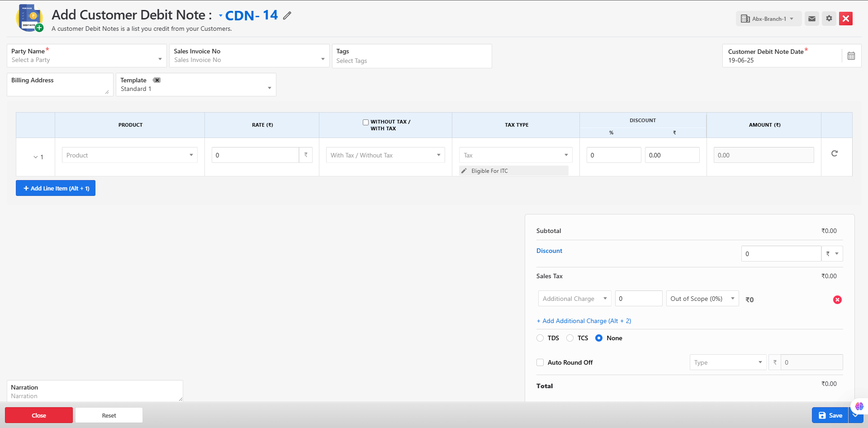This screenshot has width=868, height=428.
Task: Select the TCS radio button
Action: click(x=570, y=338)
